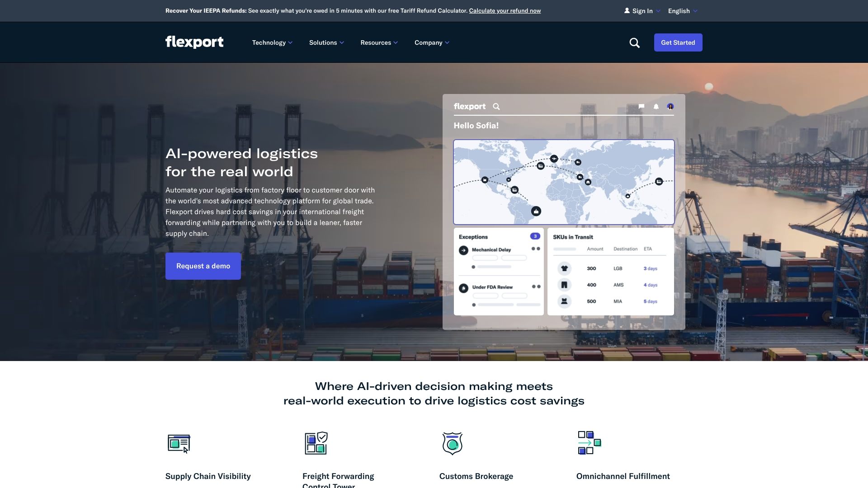Click the 'Destination' column header
868x488 pixels.
point(625,249)
